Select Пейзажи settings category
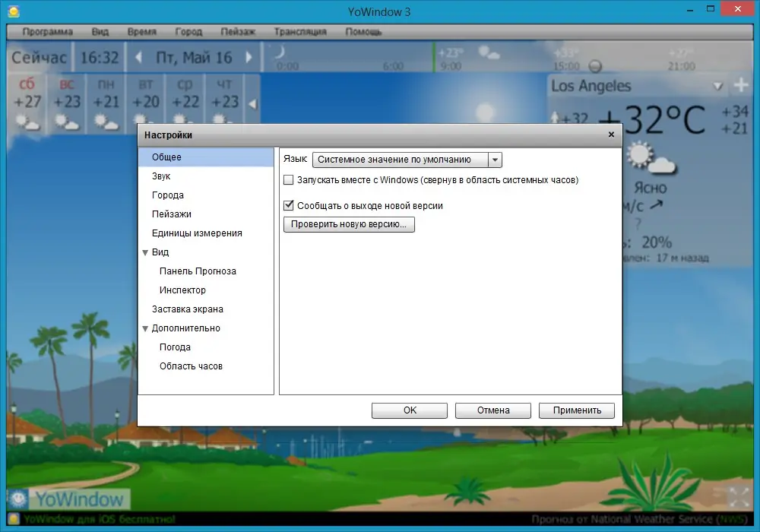This screenshot has height=532, width=760. coord(206,214)
